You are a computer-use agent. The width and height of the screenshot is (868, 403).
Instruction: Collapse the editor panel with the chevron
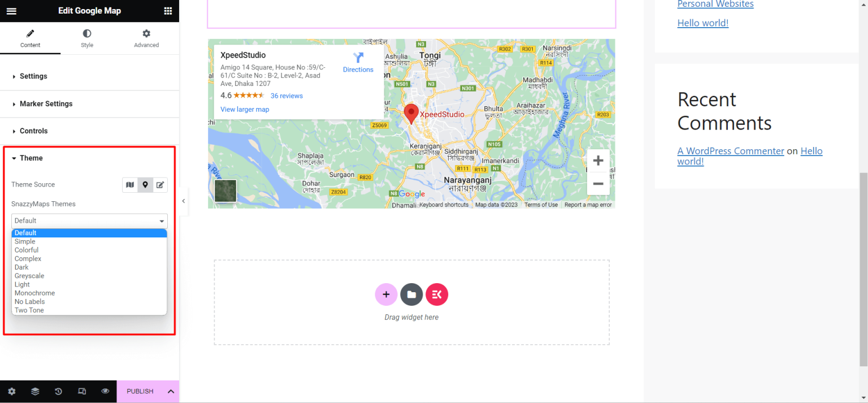[x=183, y=201]
